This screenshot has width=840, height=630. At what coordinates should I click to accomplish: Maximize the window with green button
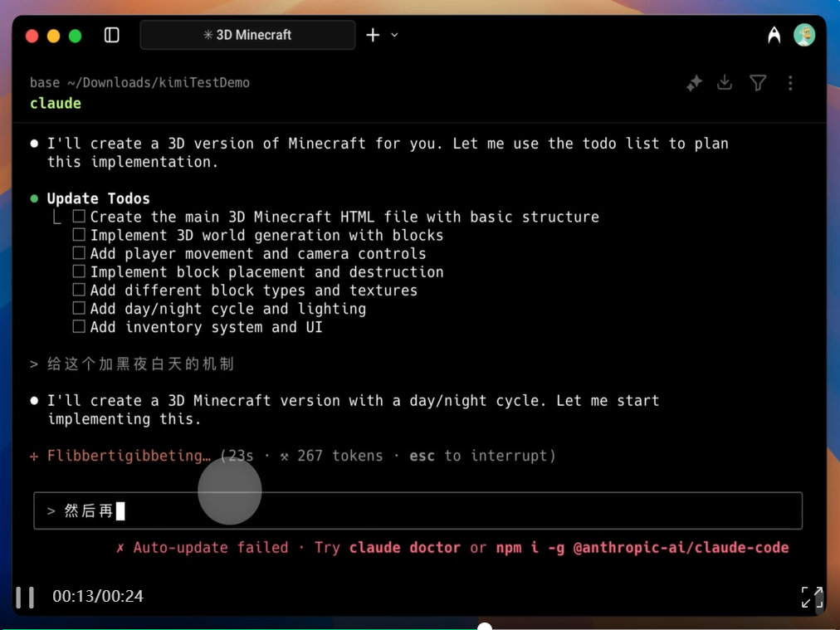click(76, 36)
